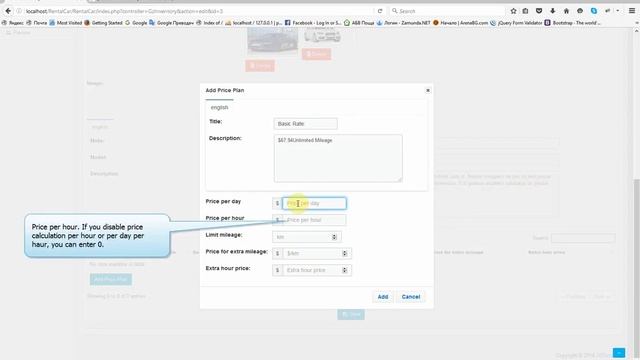Click the Limit mileage spinner arrows
Viewport: 640px width, 360px height.
point(334,237)
